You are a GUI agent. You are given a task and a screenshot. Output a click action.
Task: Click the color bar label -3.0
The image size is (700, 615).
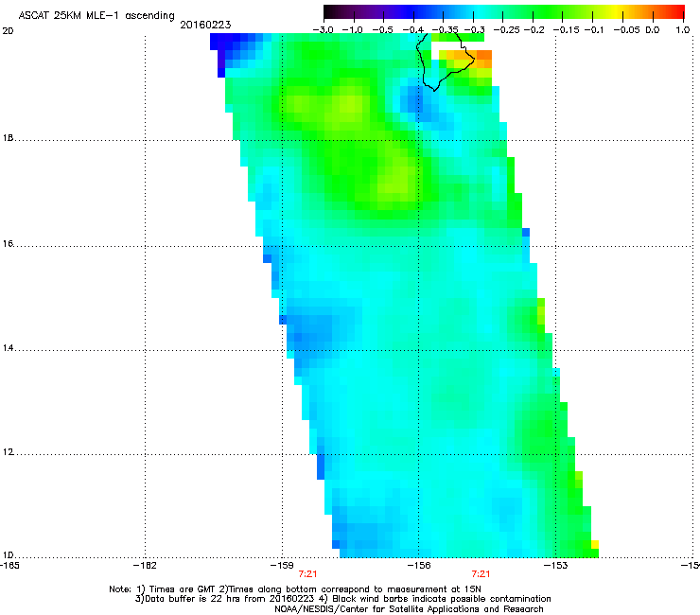coord(323,30)
